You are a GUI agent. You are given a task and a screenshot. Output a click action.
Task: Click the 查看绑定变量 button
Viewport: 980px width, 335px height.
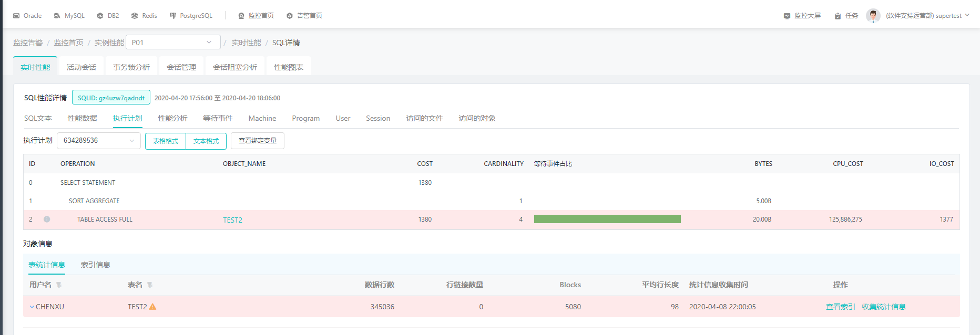pyautogui.click(x=258, y=141)
